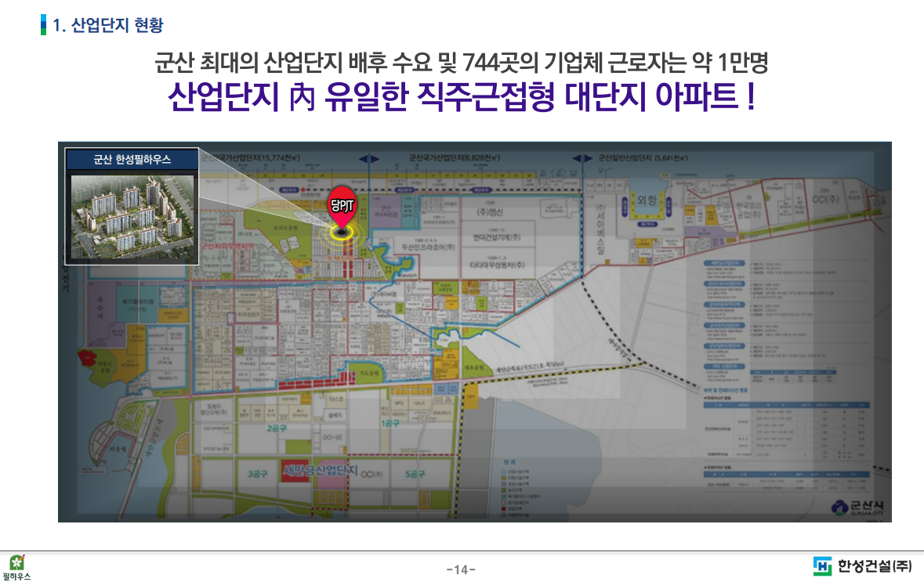Click the 현대건설기계(주) plot label
Viewport: 924px width, 582px height.
(497, 237)
